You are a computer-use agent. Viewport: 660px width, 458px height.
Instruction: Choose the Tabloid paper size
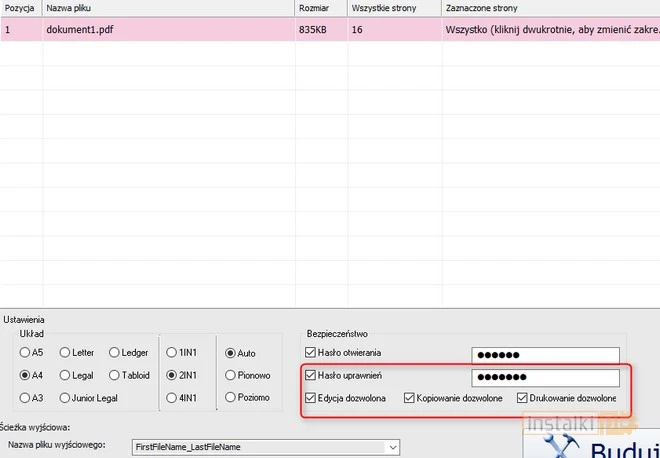point(114,375)
